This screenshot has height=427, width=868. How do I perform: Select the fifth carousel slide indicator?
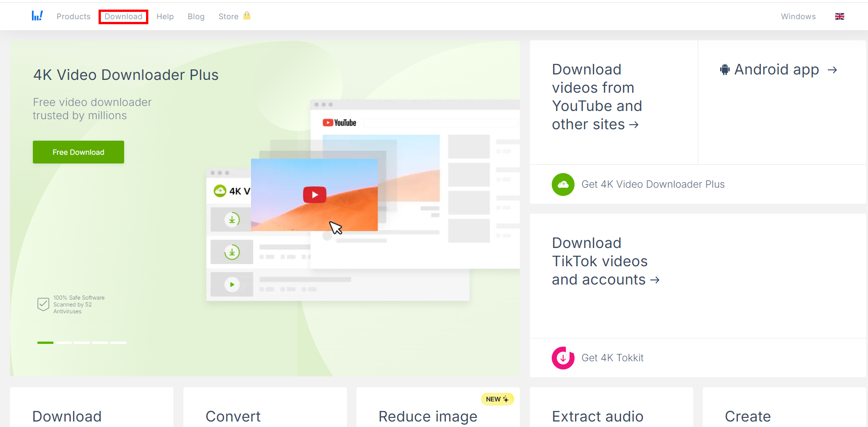click(118, 343)
